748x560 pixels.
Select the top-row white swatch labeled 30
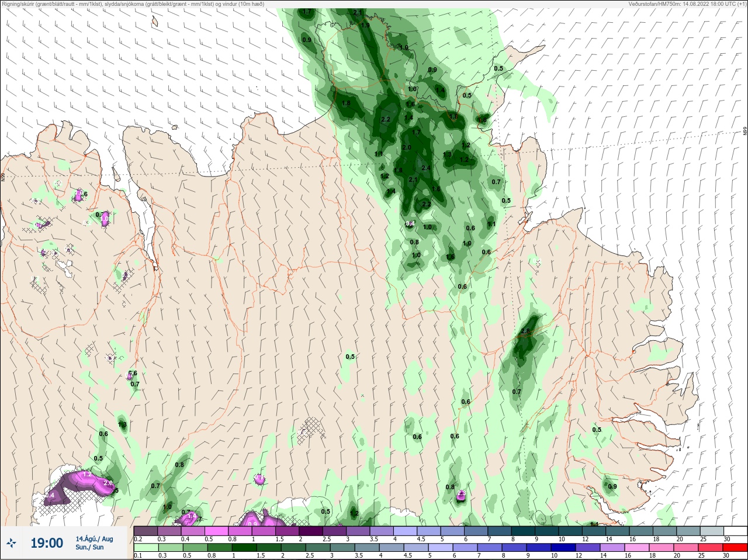(x=736, y=531)
